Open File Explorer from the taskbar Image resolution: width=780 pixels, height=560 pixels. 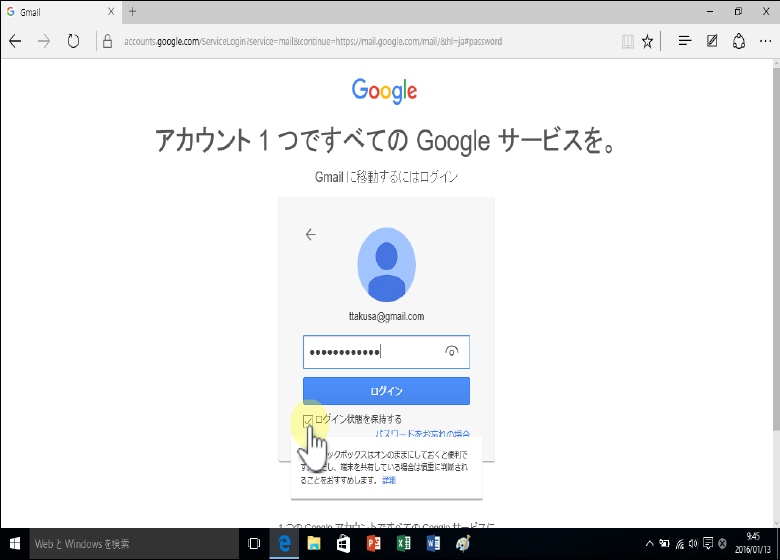pos(313,544)
